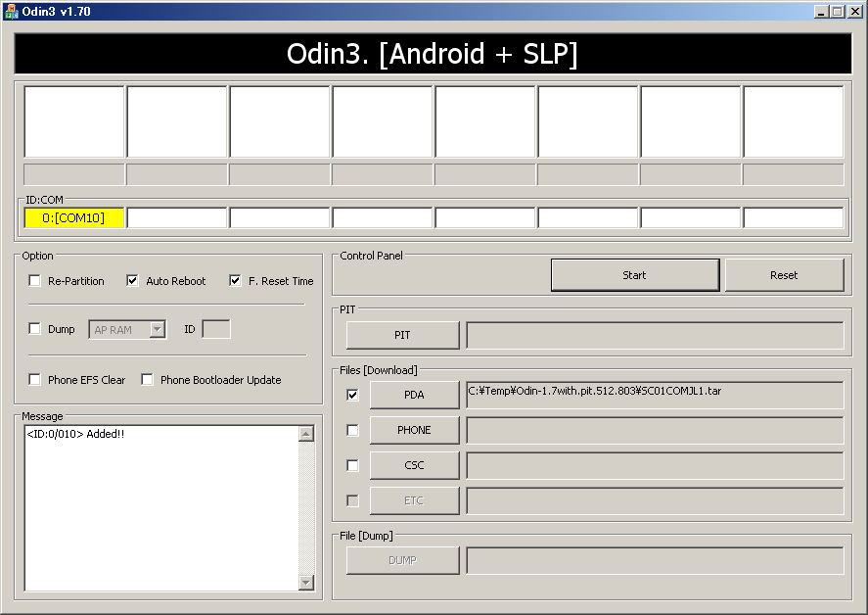The image size is (868, 615).
Task: Click the CSC file button
Action: [414, 465]
